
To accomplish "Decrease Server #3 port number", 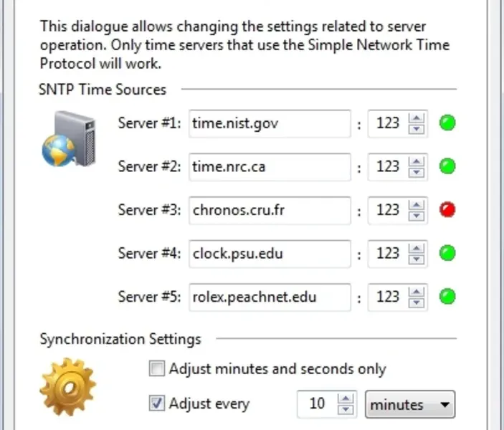I will (x=416, y=215).
